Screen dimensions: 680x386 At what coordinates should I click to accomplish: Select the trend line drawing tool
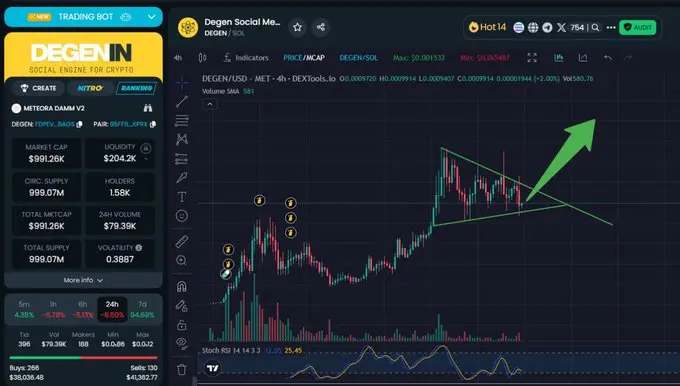pos(182,101)
